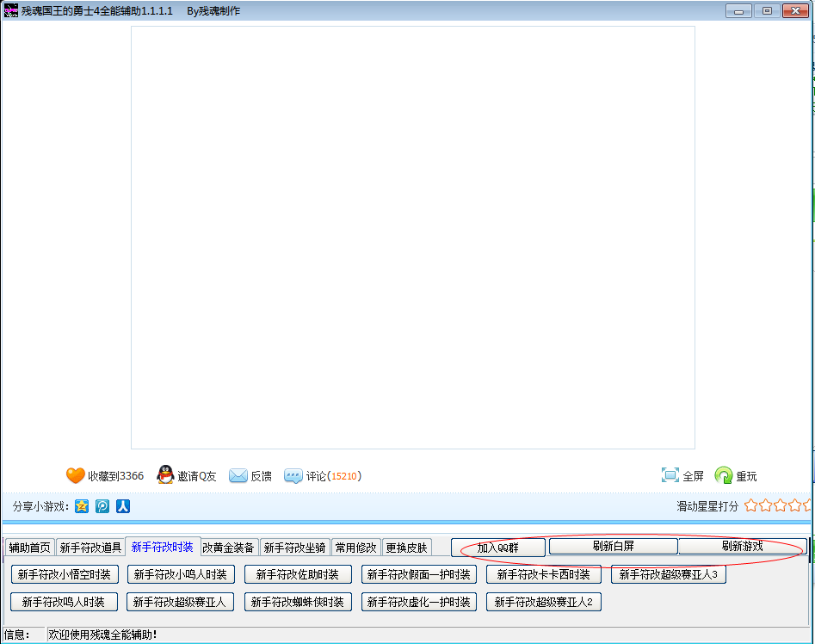815x644 pixels.
Task: Rate with the first star
Action: tap(750, 505)
